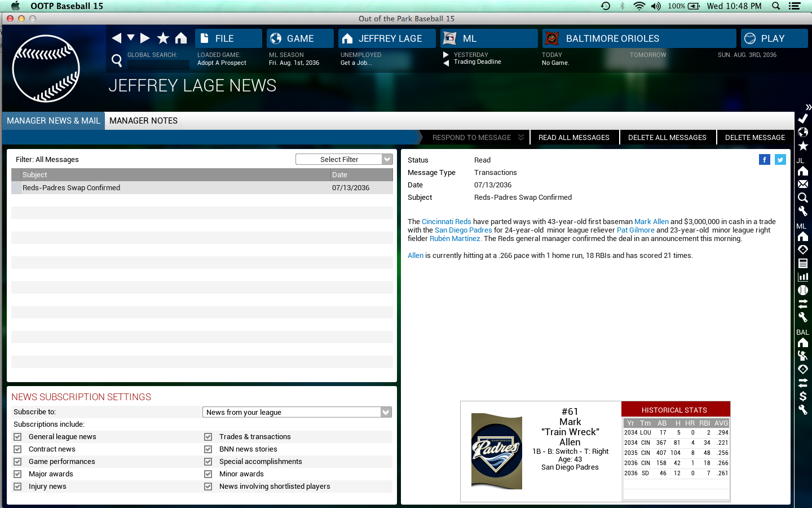Expand the Subscribe to league dropdown
This screenshot has width=812, height=508.
point(297,413)
